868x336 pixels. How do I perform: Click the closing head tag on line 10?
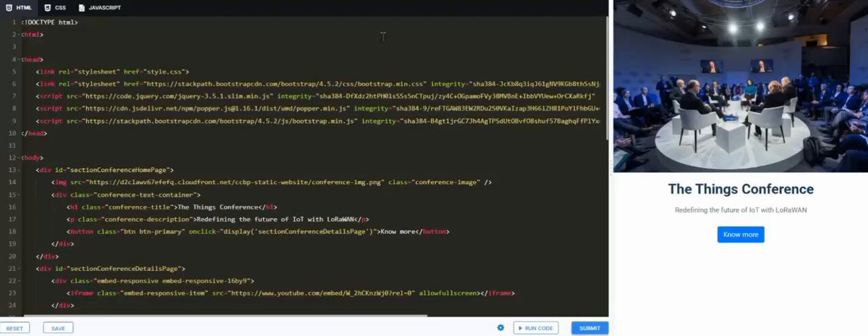tap(34, 133)
